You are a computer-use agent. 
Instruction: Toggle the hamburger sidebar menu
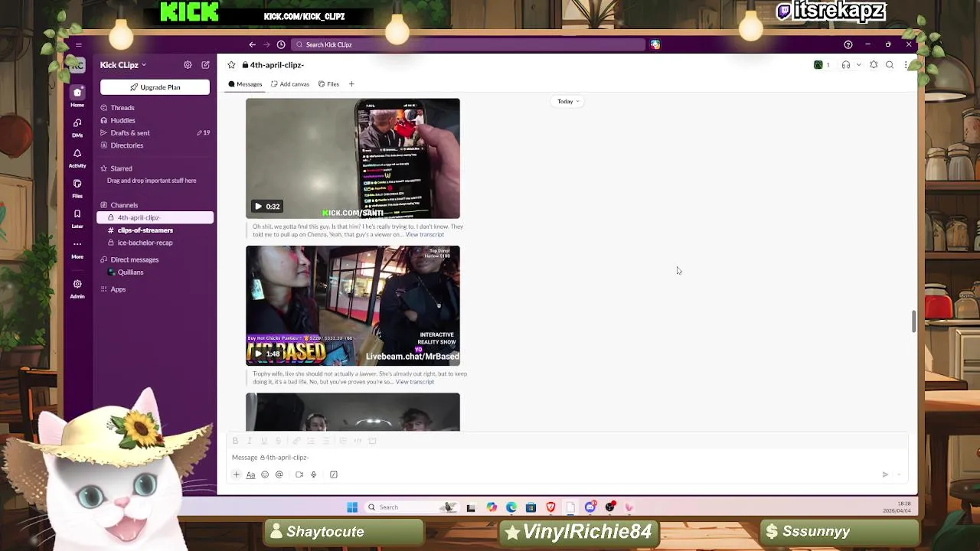click(x=78, y=44)
